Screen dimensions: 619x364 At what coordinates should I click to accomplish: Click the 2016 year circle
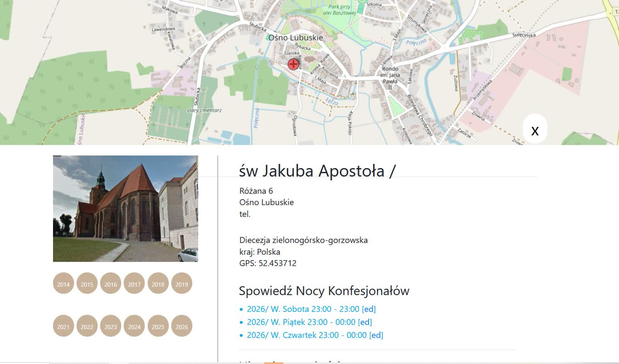[x=111, y=284]
